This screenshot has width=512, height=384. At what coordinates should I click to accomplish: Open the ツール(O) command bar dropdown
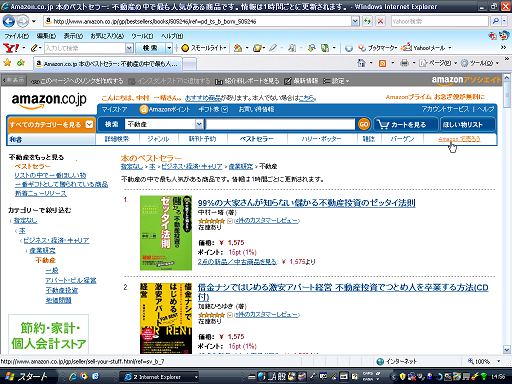497,63
